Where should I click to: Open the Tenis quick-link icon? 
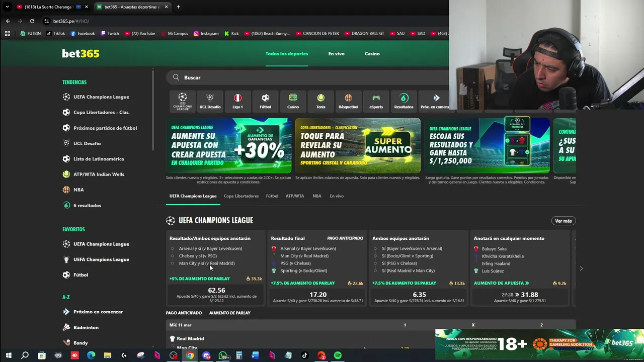click(320, 101)
